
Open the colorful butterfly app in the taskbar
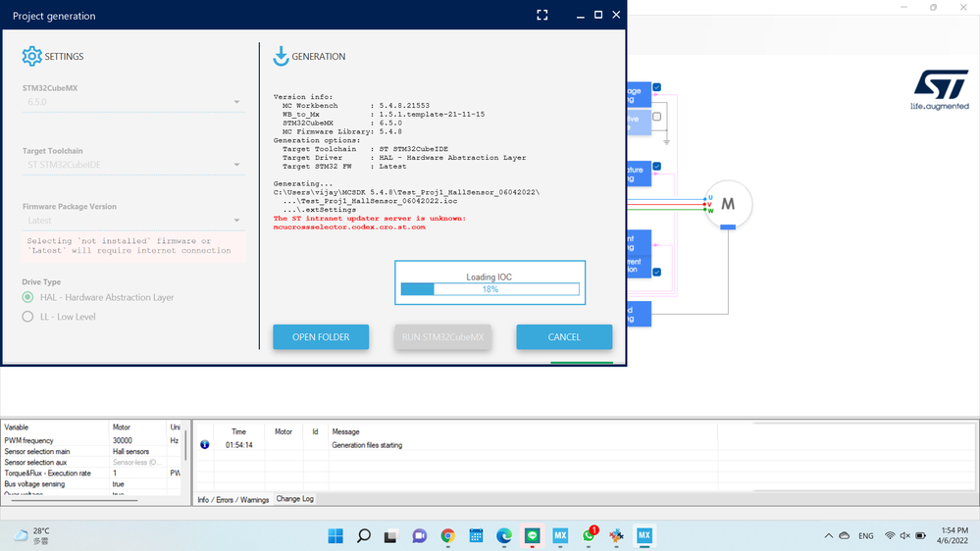616,536
